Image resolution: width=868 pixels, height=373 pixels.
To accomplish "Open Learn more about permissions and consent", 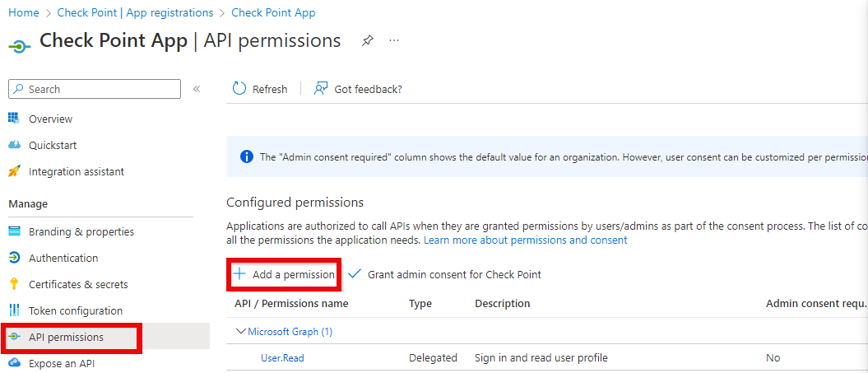I will pos(525,240).
